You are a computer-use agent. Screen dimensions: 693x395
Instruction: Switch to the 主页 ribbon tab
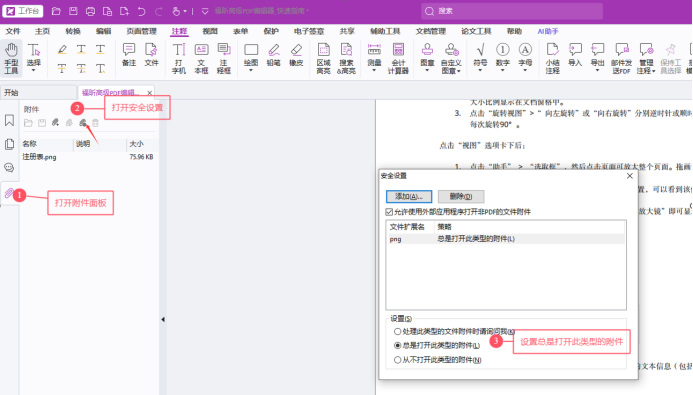pyautogui.click(x=42, y=31)
